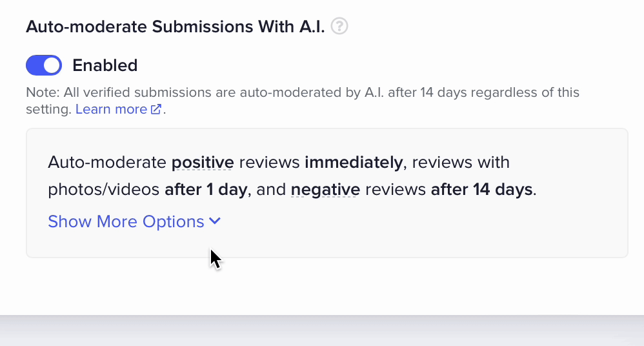The image size is (644, 346).
Task: Click the Enabled label next to switch
Action: coord(105,65)
